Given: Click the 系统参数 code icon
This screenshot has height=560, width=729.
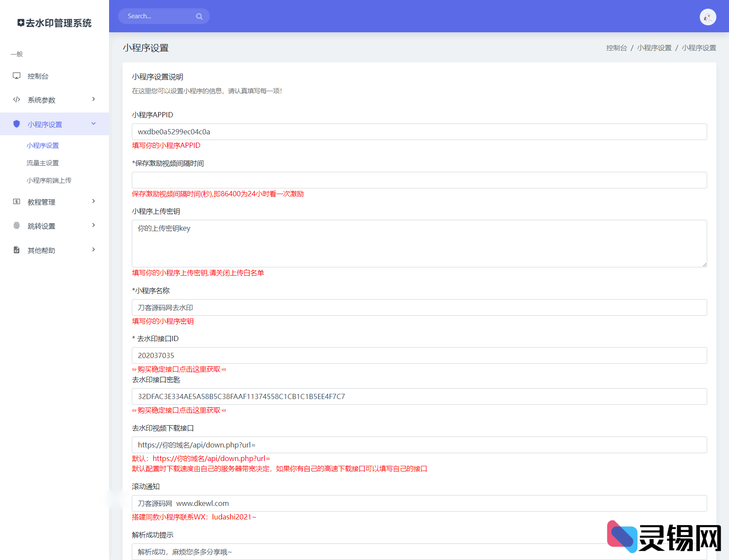Looking at the screenshot, I should click(x=17, y=99).
